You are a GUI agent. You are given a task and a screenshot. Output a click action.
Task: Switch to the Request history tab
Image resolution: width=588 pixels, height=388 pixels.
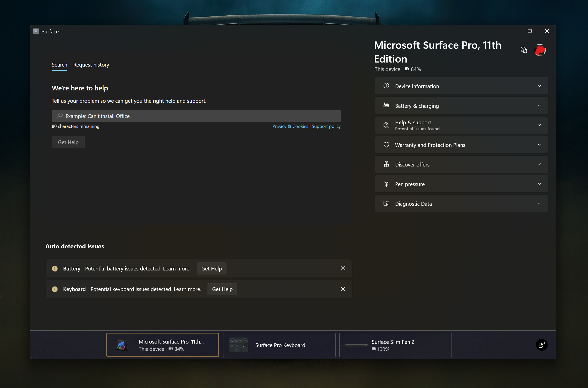pyautogui.click(x=91, y=65)
